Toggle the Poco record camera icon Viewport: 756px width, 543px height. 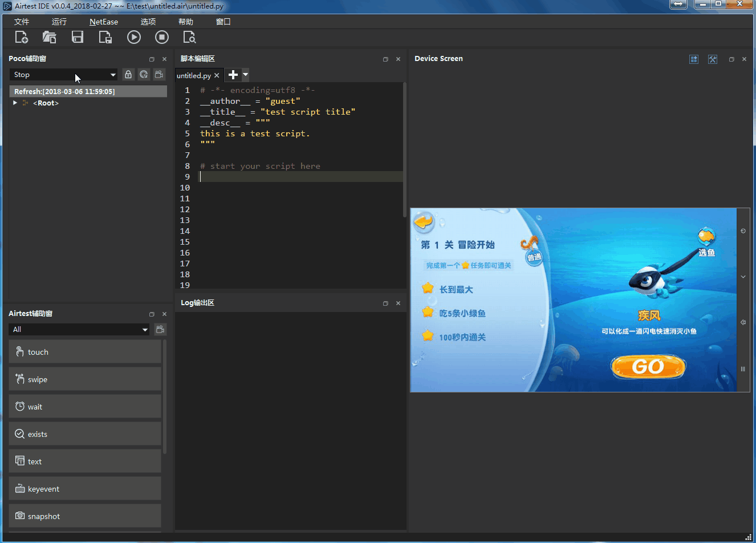click(x=159, y=75)
